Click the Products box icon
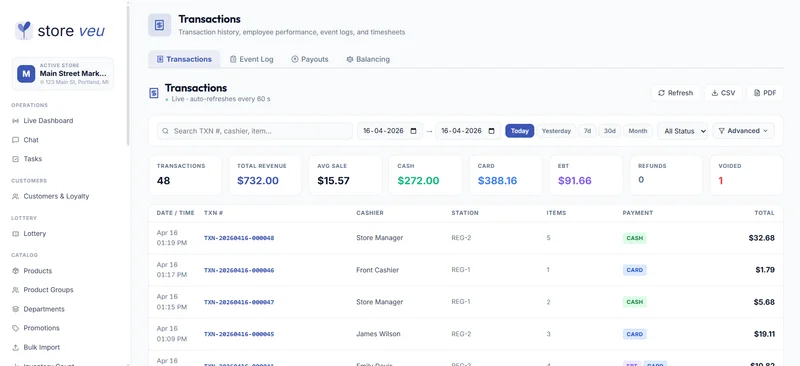Viewport: 800px width, 366px height. click(15, 271)
